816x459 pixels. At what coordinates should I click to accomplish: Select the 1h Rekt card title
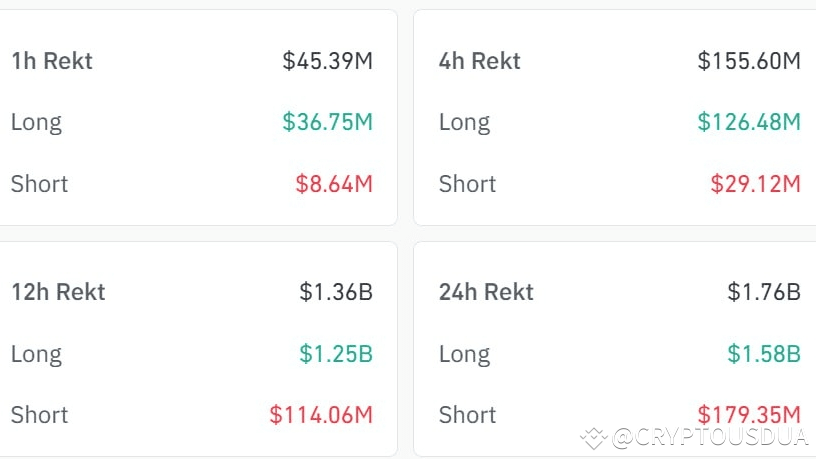tap(52, 61)
